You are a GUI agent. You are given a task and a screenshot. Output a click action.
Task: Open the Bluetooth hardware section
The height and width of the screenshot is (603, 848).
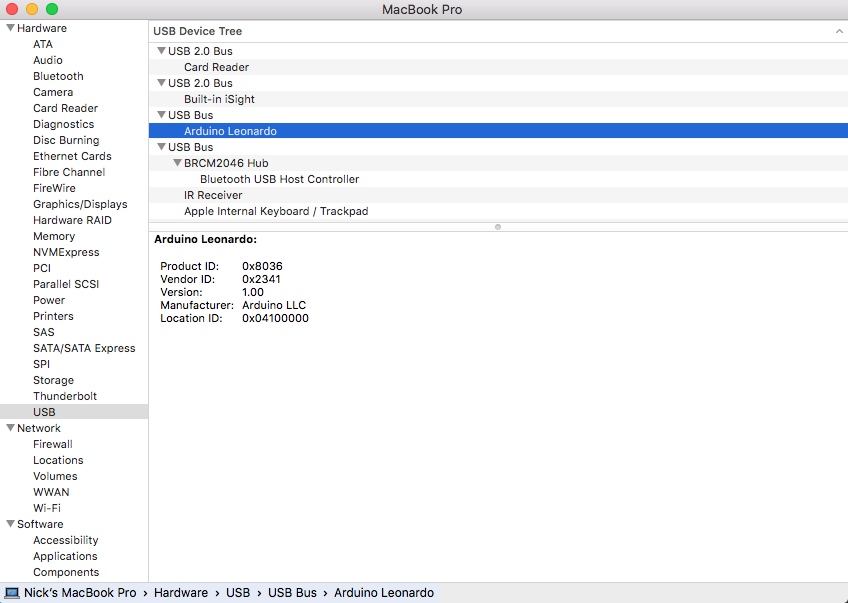[58, 76]
